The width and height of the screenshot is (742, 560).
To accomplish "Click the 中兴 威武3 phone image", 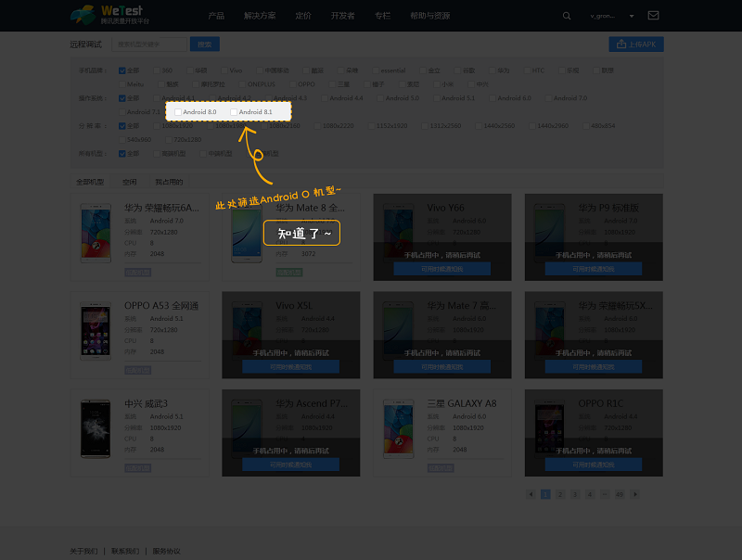I will click(96, 429).
